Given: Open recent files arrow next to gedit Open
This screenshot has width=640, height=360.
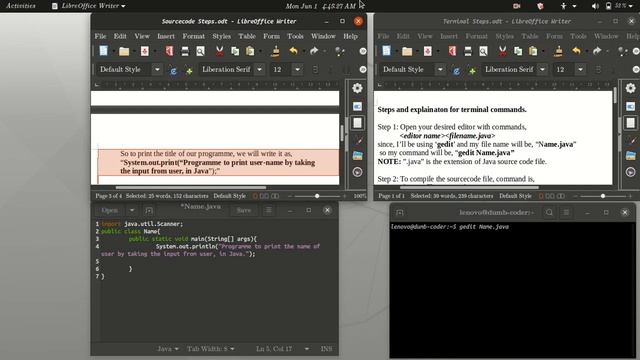Looking at the screenshot, I should [132, 211].
